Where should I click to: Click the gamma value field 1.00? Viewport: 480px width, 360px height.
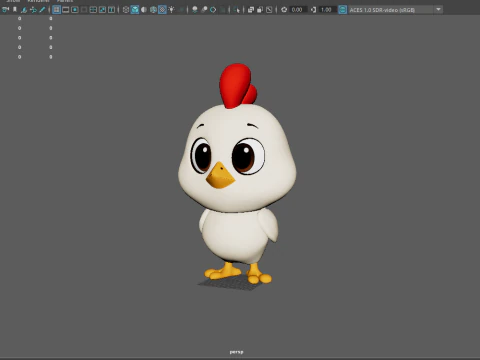click(327, 10)
